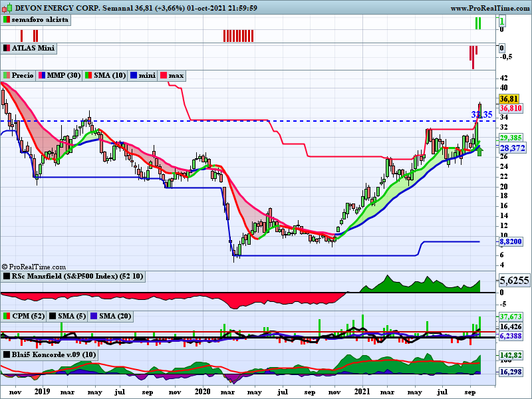Click the red swatch of max legend

point(164,75)
